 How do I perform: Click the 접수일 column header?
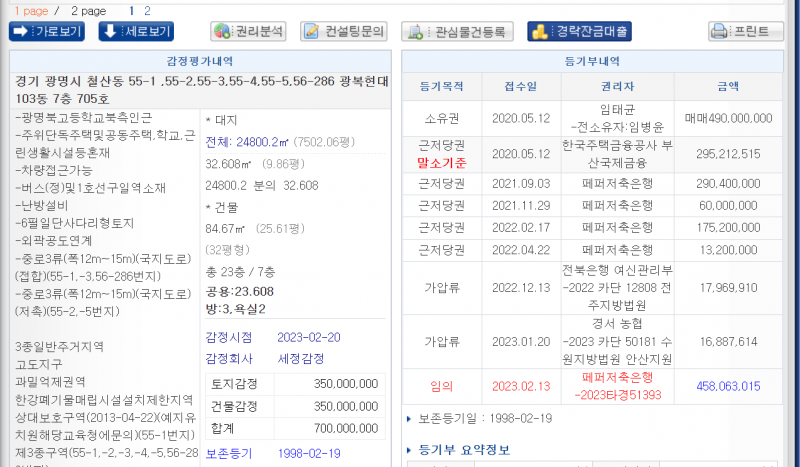click(521, 86)
